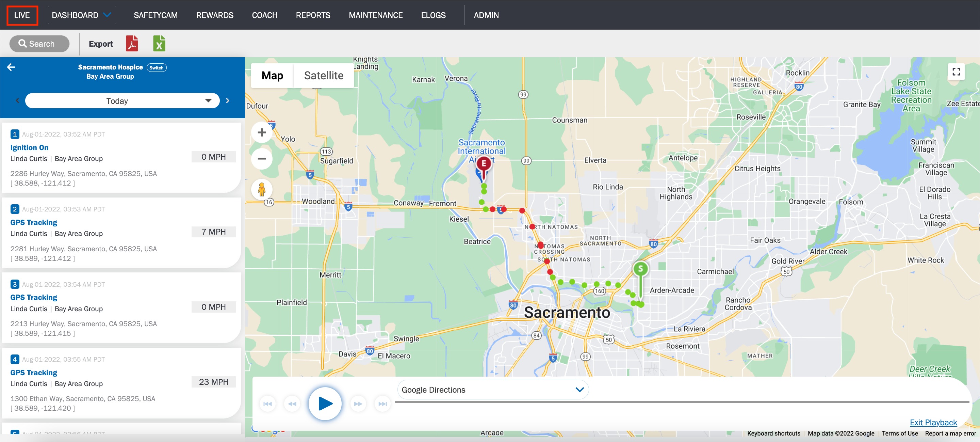Go to the previous day
The image size is (980, 442).
[x=17, y=100]
